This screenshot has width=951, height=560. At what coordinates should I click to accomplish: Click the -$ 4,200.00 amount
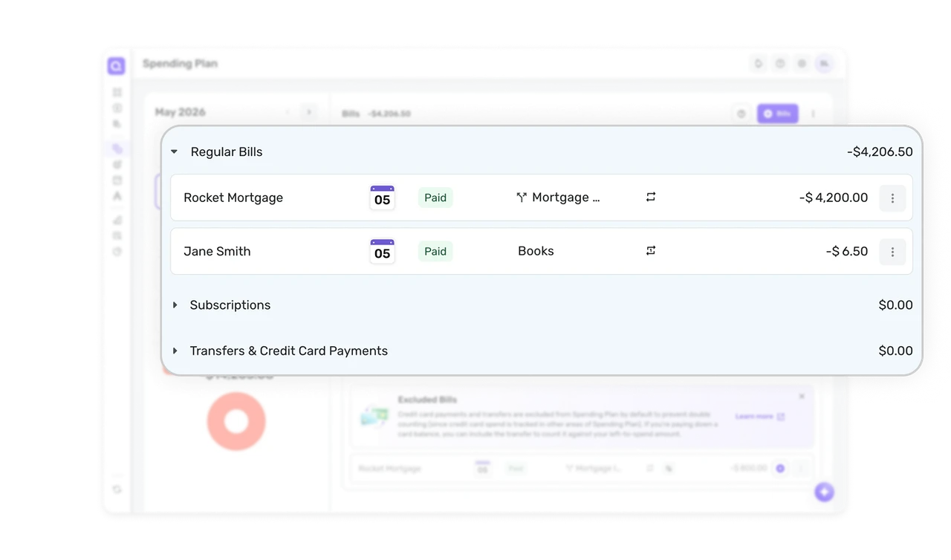coord(834,198)
